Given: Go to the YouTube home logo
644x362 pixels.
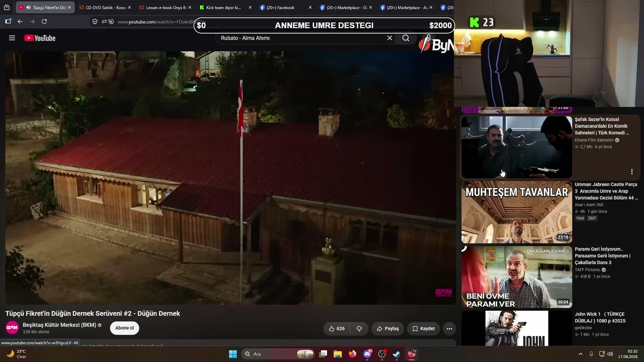Looking at the screenshot, I should (x=40, y=38).
